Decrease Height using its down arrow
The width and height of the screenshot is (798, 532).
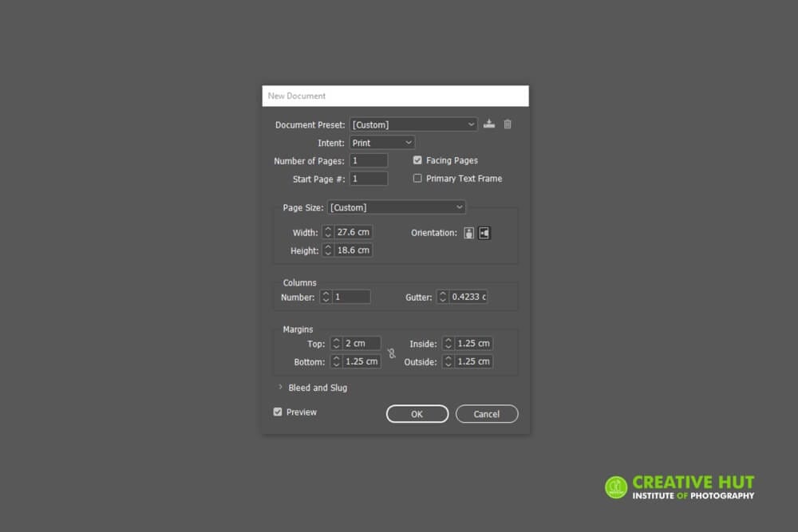(326, 253)
